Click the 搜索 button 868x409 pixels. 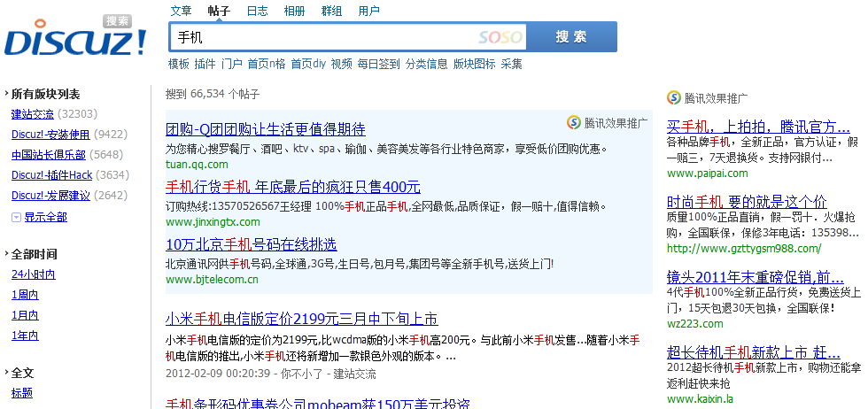pos(571,37)
